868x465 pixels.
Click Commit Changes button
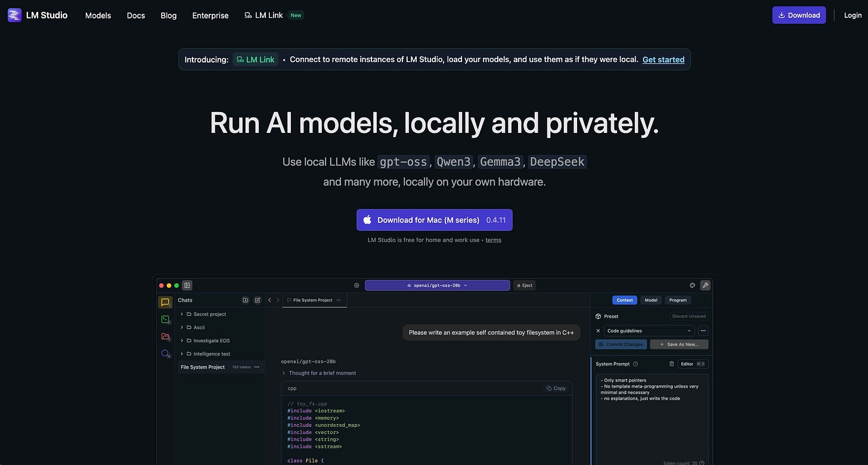(621, 345)
